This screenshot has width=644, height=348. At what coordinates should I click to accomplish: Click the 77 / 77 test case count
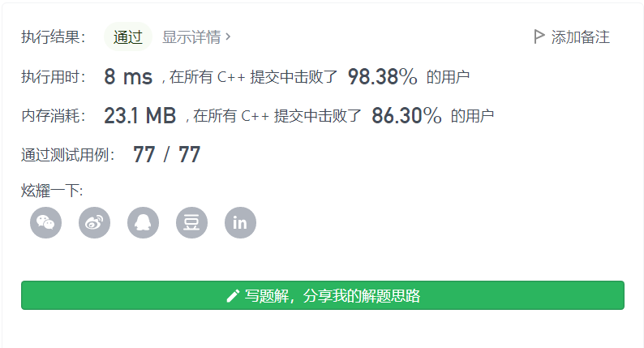coord(167,155)
